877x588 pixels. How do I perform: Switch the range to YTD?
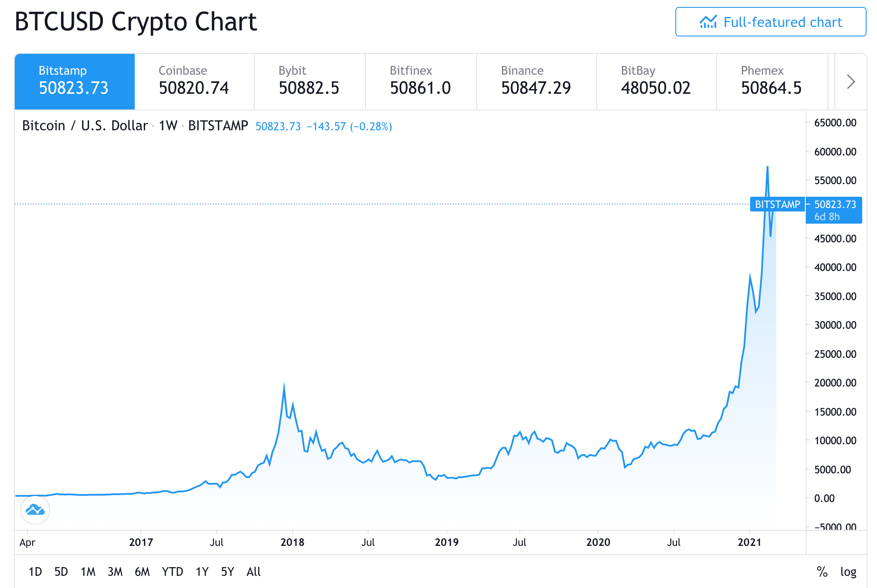coord(173,571)
